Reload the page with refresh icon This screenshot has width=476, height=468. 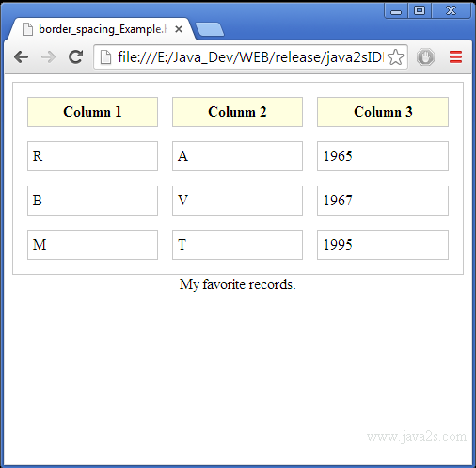pyautogui.click(x=75, y=57)
